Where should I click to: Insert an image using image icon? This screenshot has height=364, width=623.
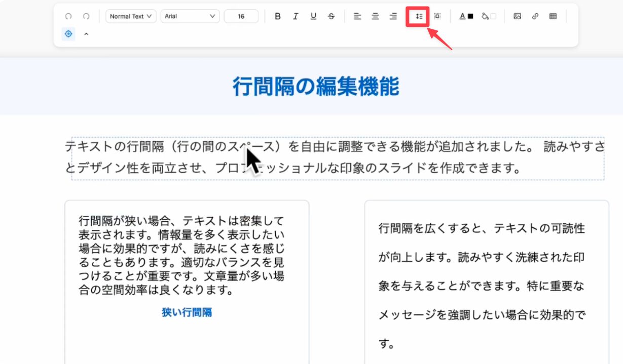[517, 16]
